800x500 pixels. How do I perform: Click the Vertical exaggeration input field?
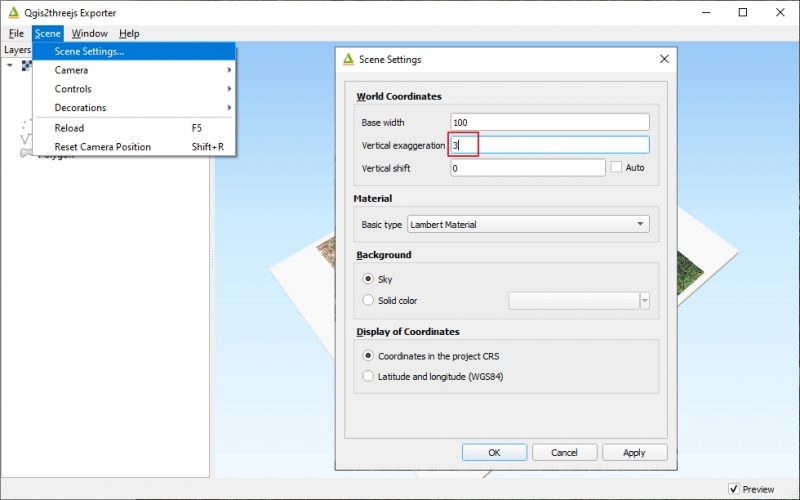[549, 145]
